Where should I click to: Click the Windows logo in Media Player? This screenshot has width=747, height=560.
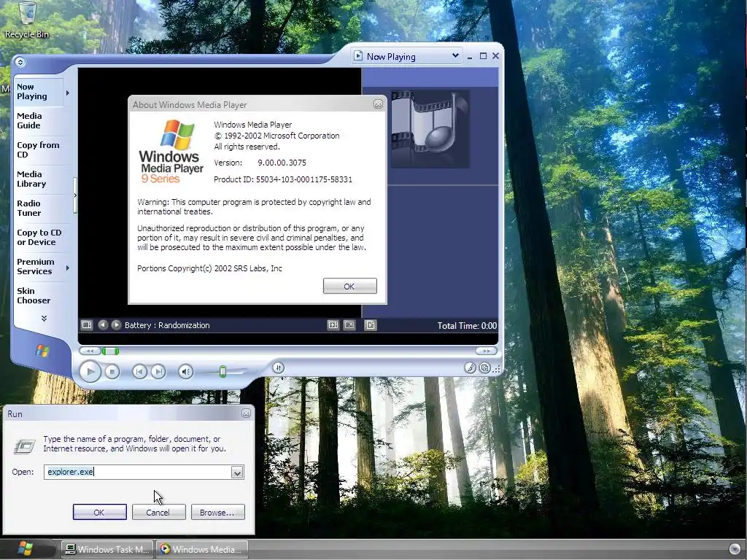[42, 351]
